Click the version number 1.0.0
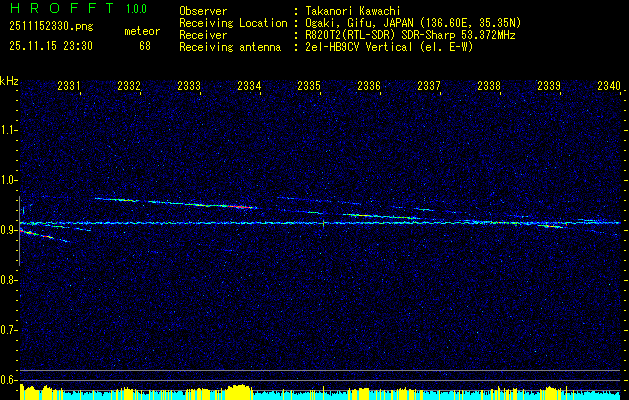This screenshot has height=400, width=629. (x=136, y=8)
